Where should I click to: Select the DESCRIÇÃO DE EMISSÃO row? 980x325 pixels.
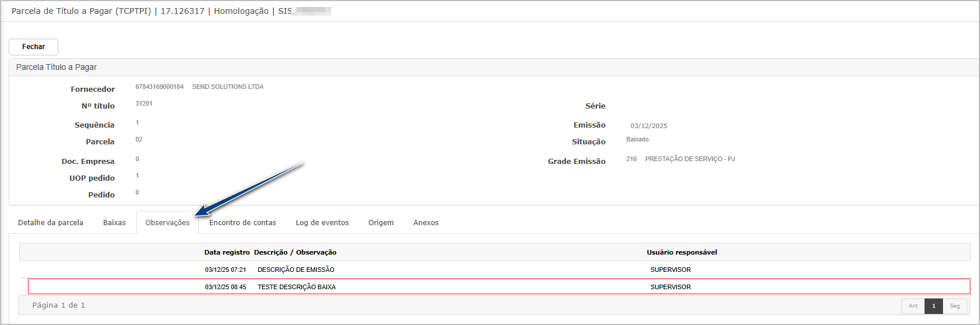pyautogui.click(x=296, y=270)
